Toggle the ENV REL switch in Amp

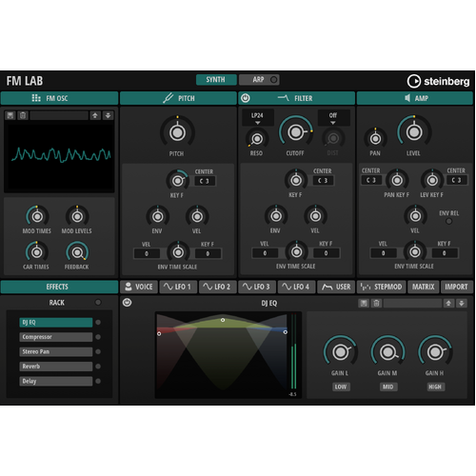tap(448, 221)
